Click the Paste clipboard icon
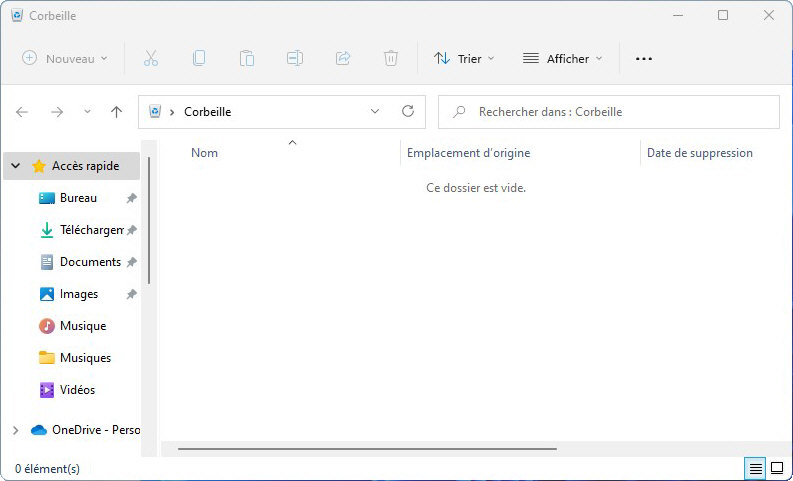The image size is (793, 481). click(x=247, y=59)
